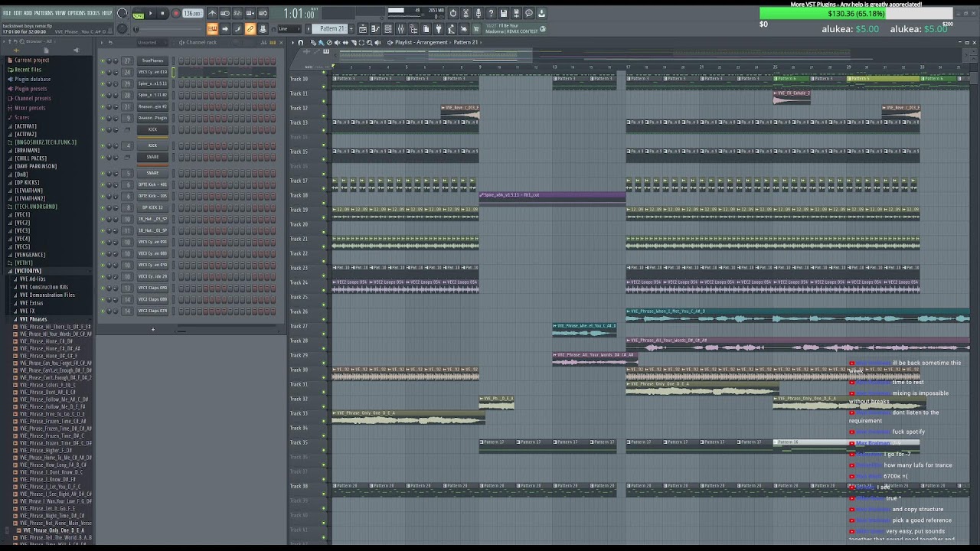Open the EDIT menu
980x551 pixels.
(x=18, y=13)
